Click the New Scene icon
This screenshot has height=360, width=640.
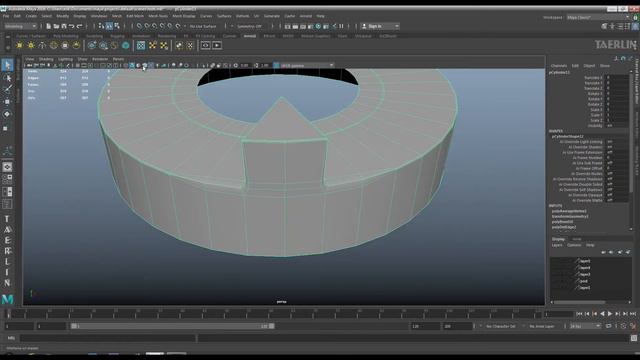[49, 26]
